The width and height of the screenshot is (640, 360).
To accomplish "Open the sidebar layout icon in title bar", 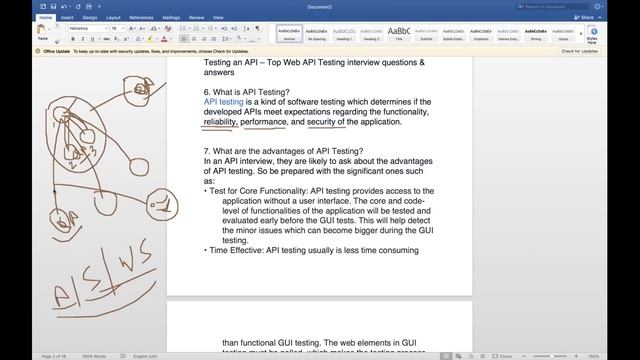I will pyautogui.click(x=43, y=7).
